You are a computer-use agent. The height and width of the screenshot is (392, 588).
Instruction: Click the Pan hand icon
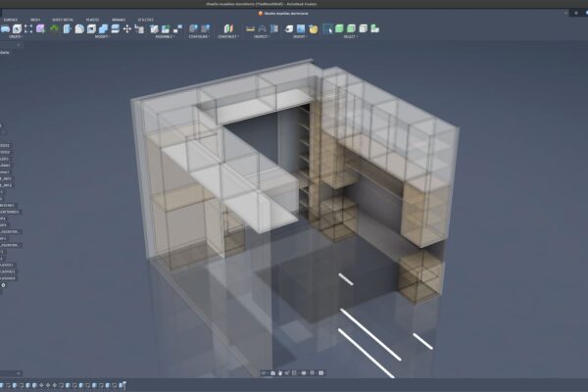coord(280,372)
